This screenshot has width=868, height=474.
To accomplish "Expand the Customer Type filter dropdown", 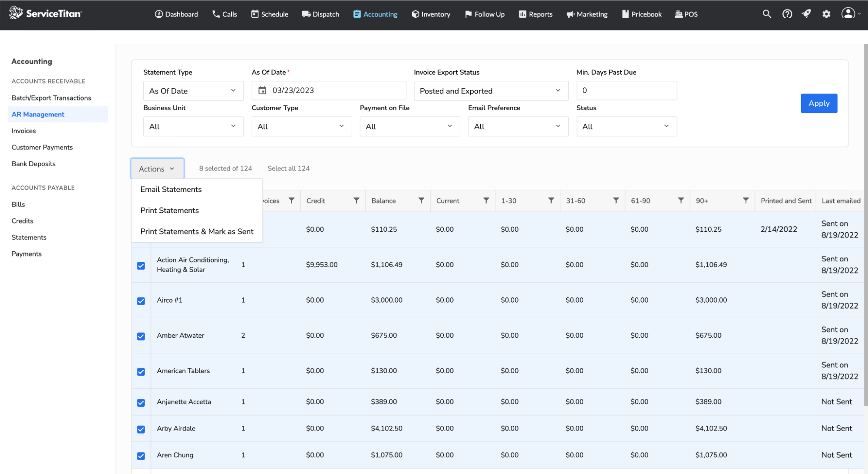I will pyautogui.click(x=301, y=126).
